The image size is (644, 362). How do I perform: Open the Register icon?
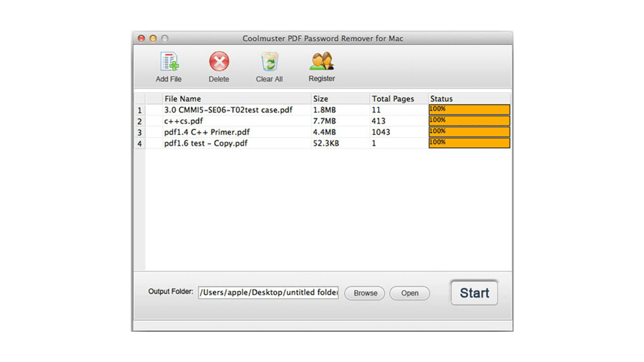pyautogui.click(x=321, y=61)
